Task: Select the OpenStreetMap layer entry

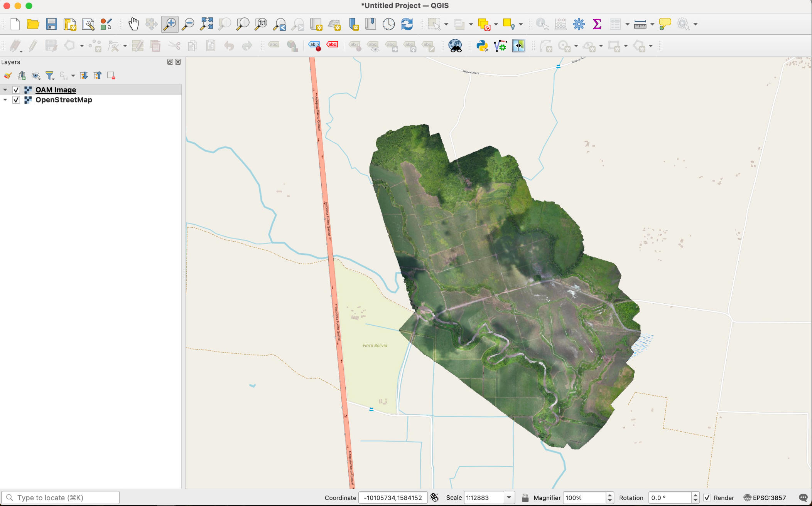Action: 64,100
